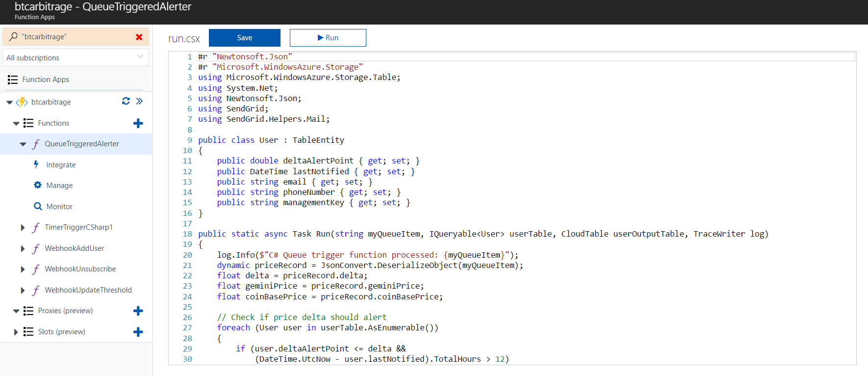Expand btcarbitrage with double chevron icon
868x376 pixels.
pos(139,101)
